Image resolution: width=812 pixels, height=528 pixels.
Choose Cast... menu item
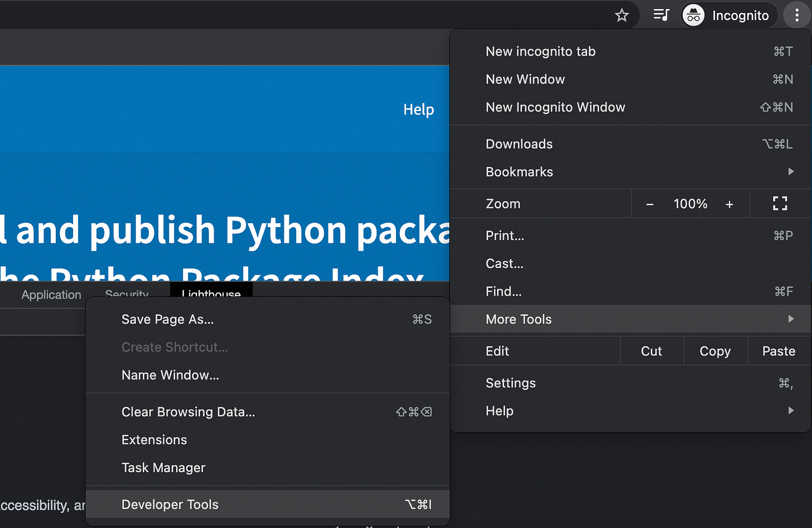[x=630, y=263]
